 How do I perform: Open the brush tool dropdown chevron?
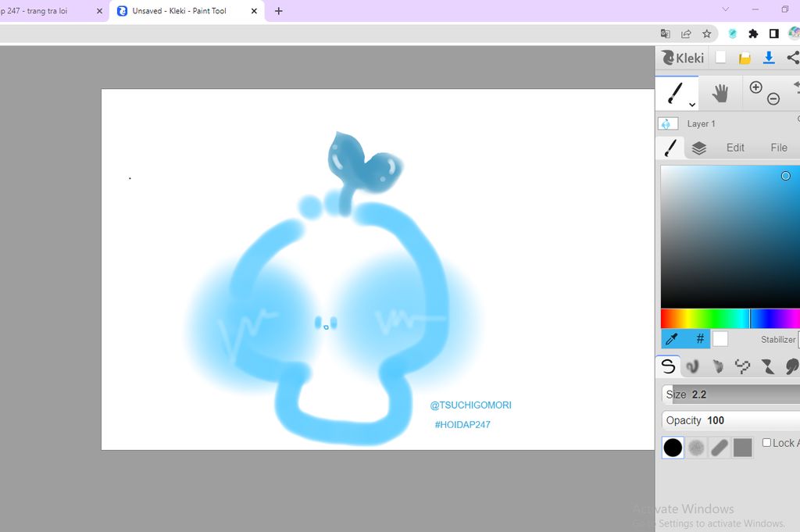(692, 105)
